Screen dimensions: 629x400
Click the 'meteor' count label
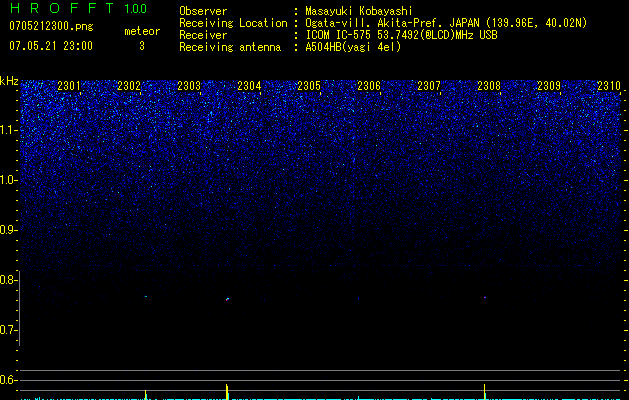click(x=142, y=31)
